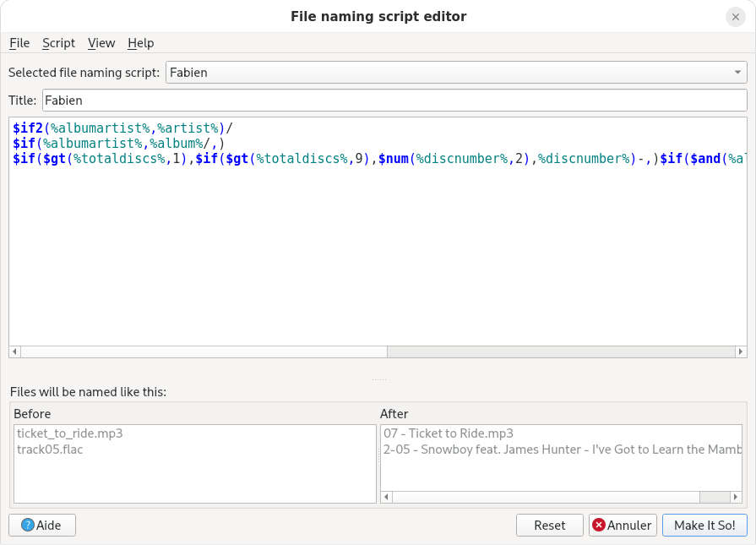
Task: Open the Help menu
Action: 140,43
